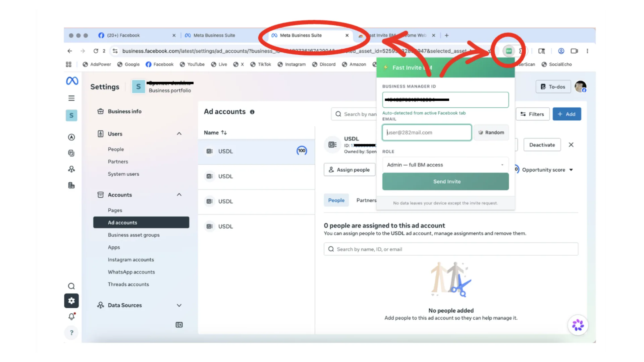The image size is (644, 362).
Task: Open the YouTube bookmark
Action: coord(192,64)
